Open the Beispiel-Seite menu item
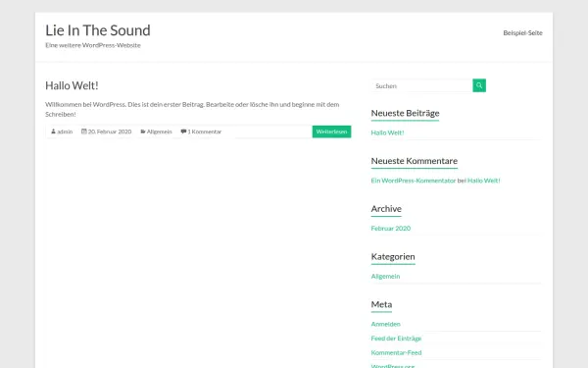Image resolution: width=588 pixels, height=368 pixels. (522, 33)
